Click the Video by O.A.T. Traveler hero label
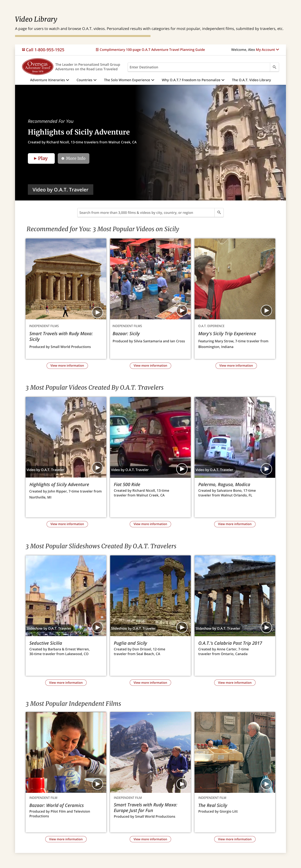This screenshot has height=868, width=301. (x=61, y=190)
